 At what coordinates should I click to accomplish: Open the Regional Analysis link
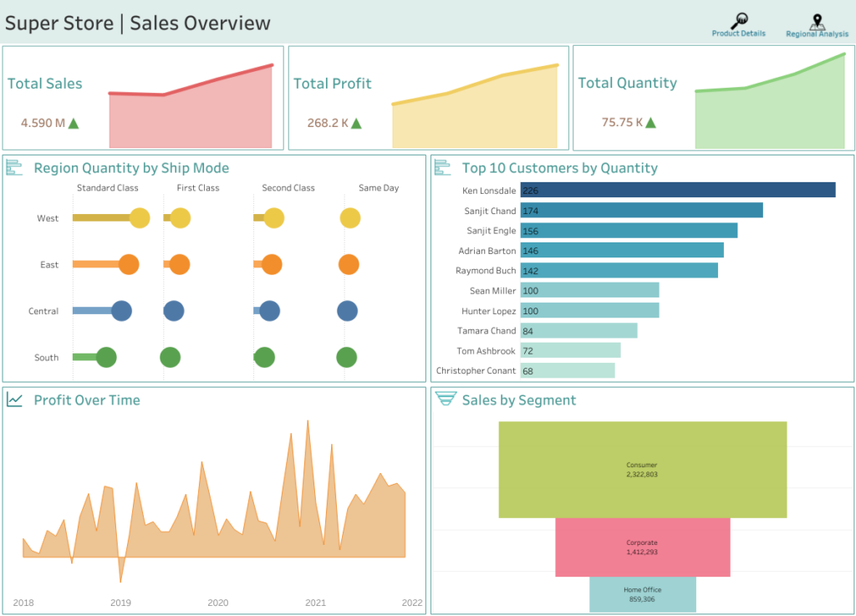coord(817,34)
